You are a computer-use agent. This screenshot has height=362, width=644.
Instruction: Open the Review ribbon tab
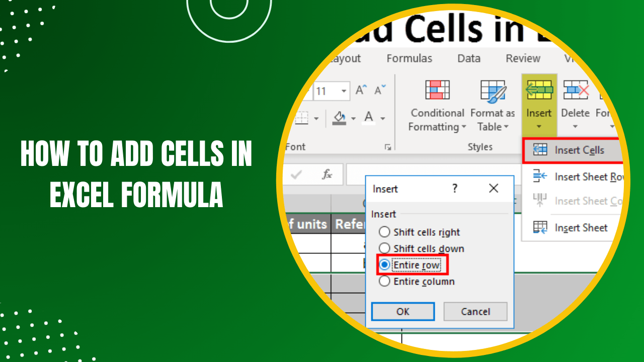522,58
